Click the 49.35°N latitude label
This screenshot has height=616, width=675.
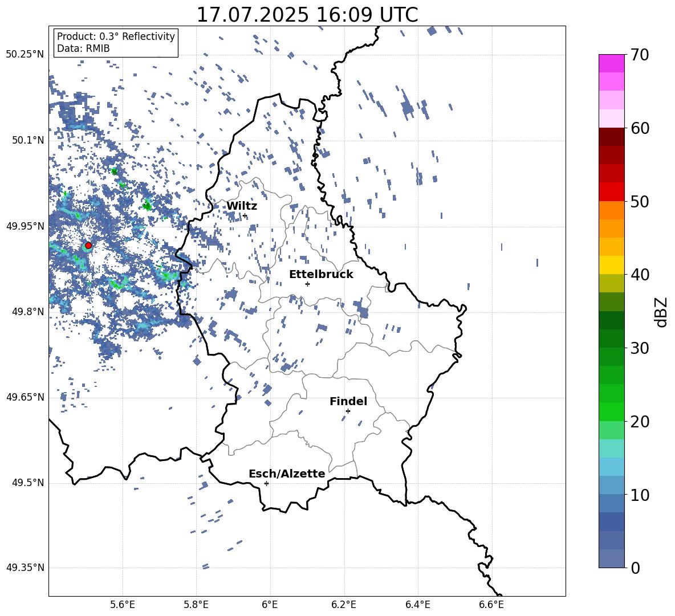25,568
